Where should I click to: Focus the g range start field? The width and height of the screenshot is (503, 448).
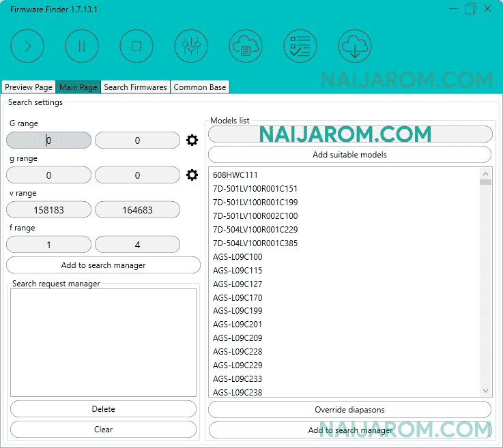pos(48,175)
